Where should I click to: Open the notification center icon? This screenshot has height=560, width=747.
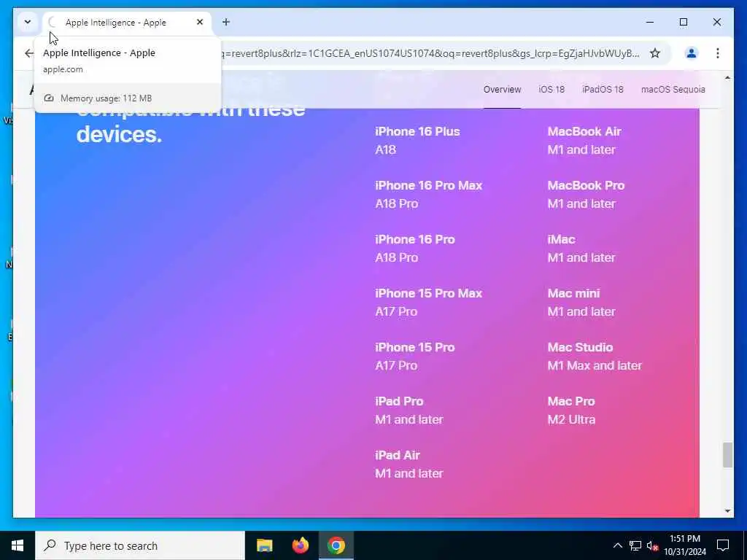[x=723, y=545]
